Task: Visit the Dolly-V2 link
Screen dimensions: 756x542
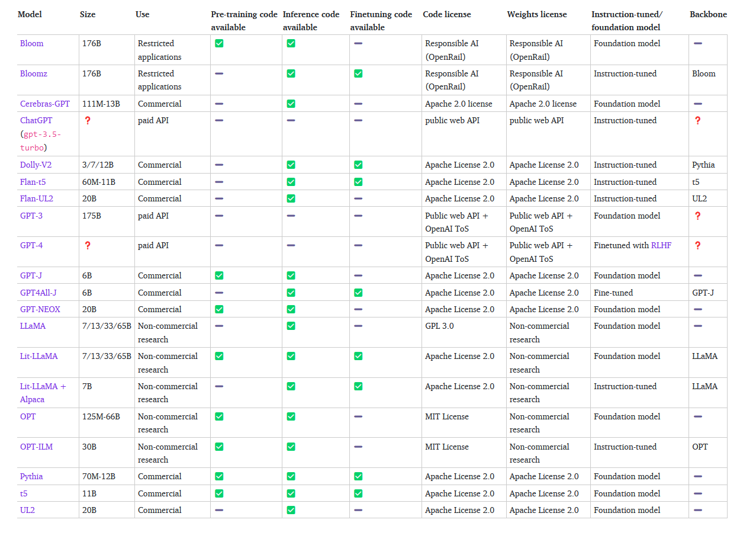Action: tap(36, 165)
